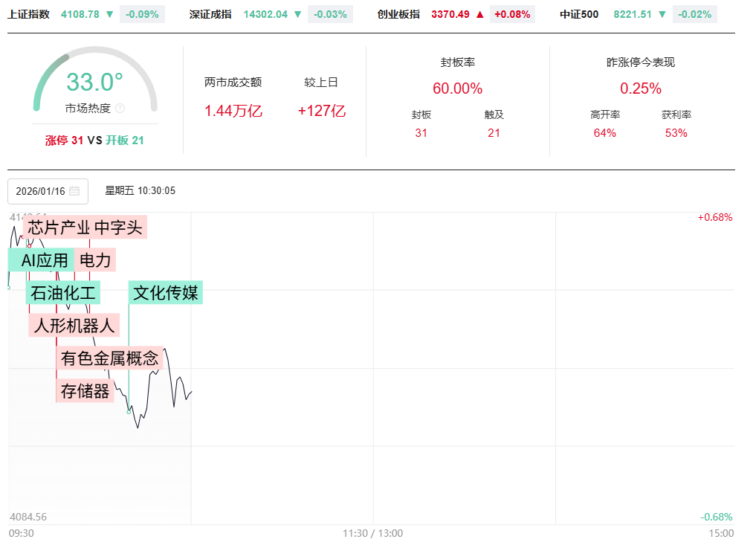756x545 pixels.
Task: Select the AI应用 sector tag
Action: [43, 260]
